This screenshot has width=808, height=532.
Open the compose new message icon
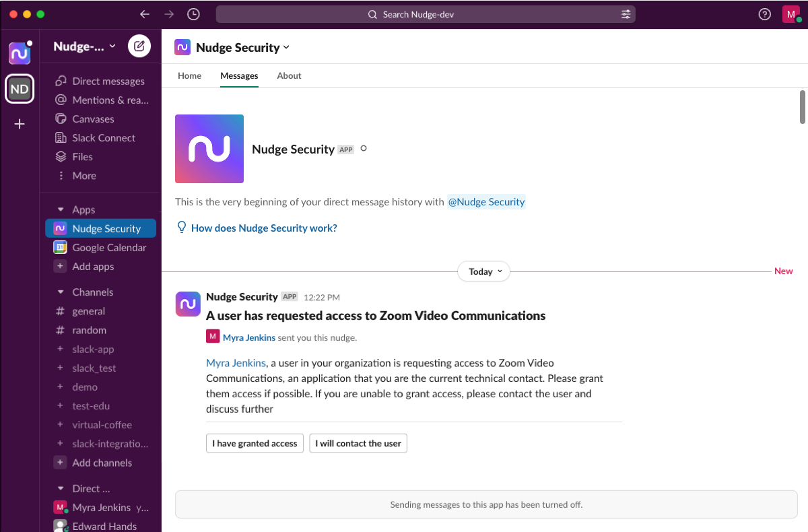pyautogui.click(x=139, y=46)
